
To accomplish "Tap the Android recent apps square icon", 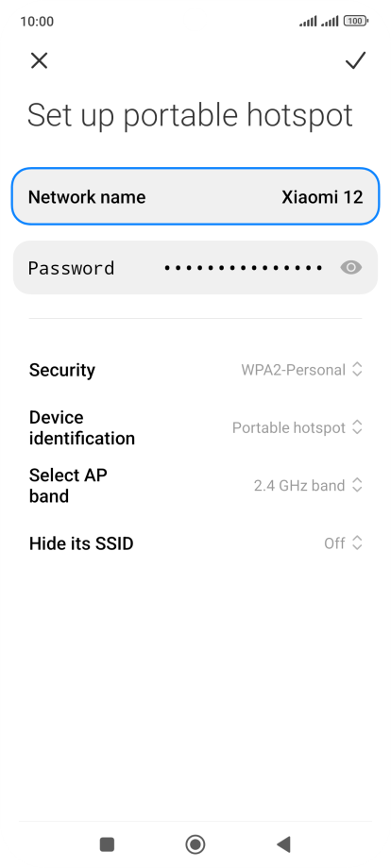I will pyautogui.click(x=107, y=844).
